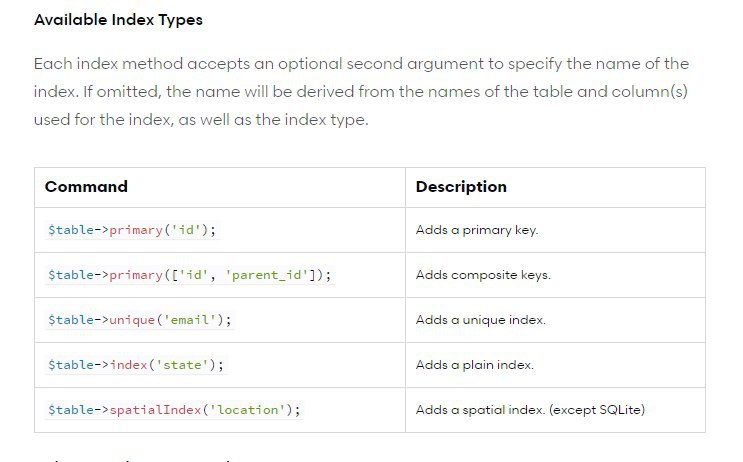Image resolution: width=743 pixels, height=462 pixels.
Task: Click the 'Adds composite keys.' description
Action: tap(483, 275)
